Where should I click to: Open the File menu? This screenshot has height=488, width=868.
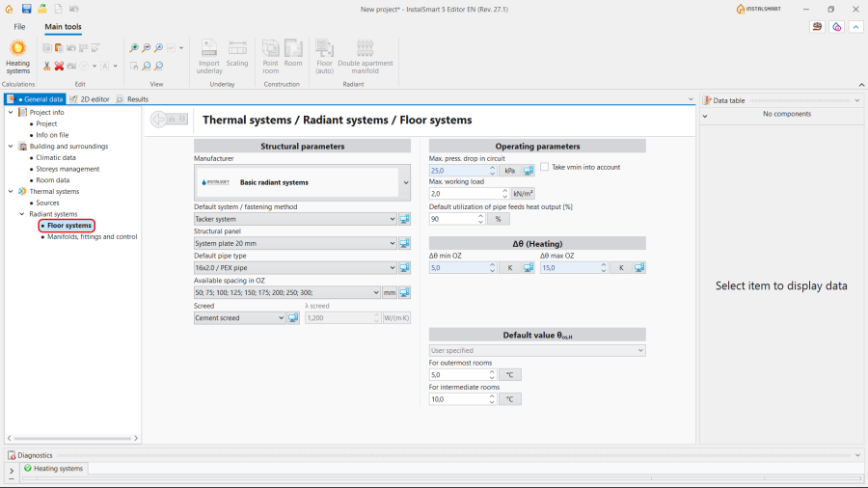point(19,27)
